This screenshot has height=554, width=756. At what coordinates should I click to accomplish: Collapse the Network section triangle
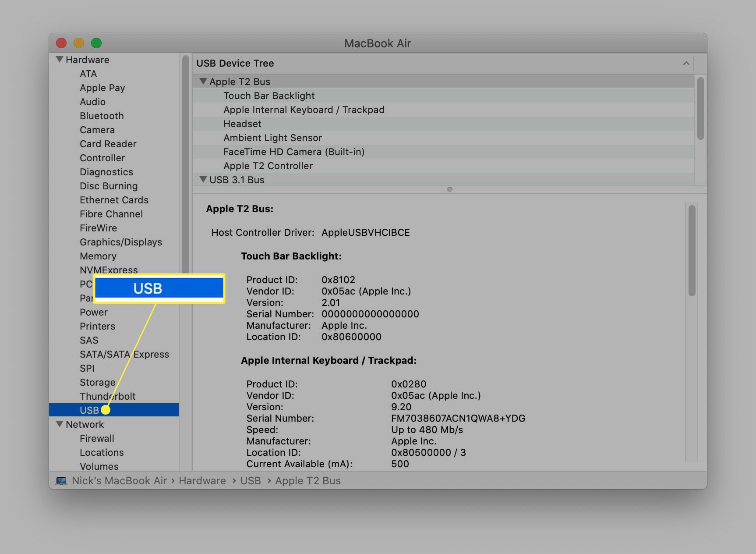(x=60, y=424)
